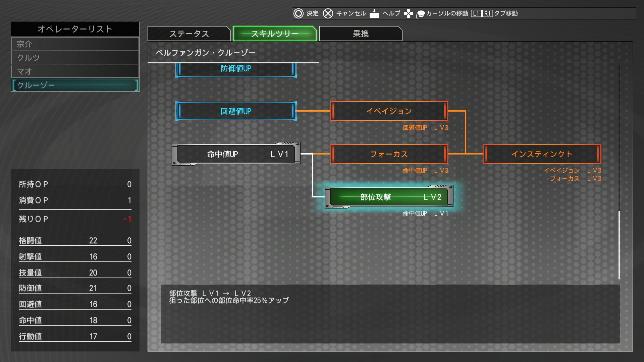Open the 乗換 tab

pyautogui.click(x=361, y=34)
